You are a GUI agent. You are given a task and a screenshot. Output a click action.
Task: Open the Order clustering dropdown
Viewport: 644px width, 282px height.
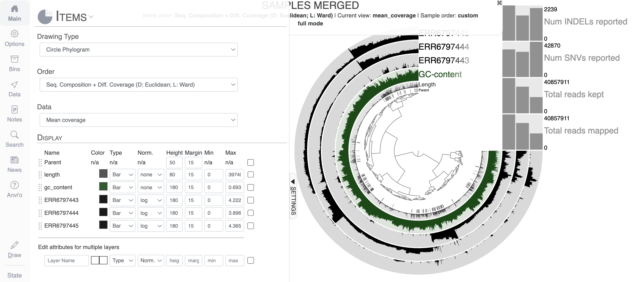[x=139, y=85]
